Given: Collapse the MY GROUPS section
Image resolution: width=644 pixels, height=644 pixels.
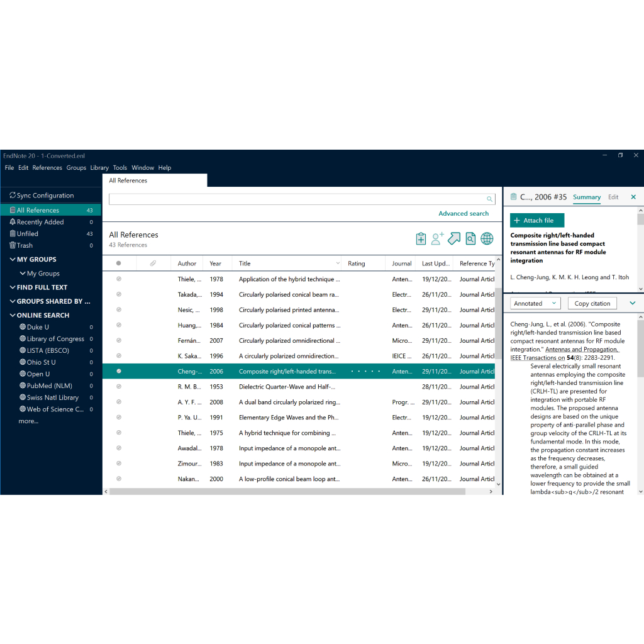Looking at the screenshot, I should click(13, 260).
